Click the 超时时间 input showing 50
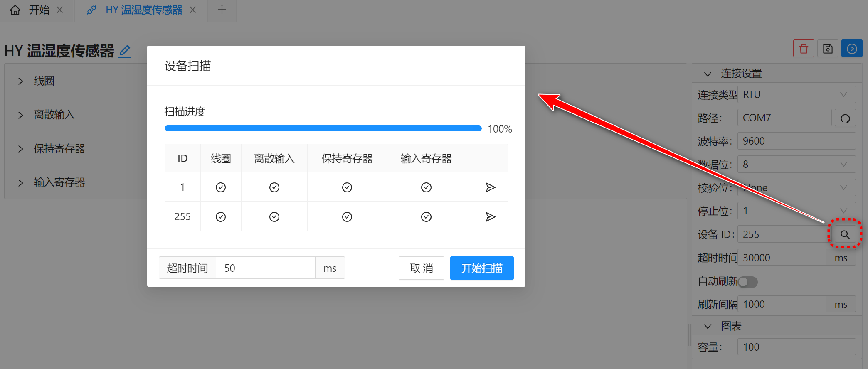 tap(265, 268)
